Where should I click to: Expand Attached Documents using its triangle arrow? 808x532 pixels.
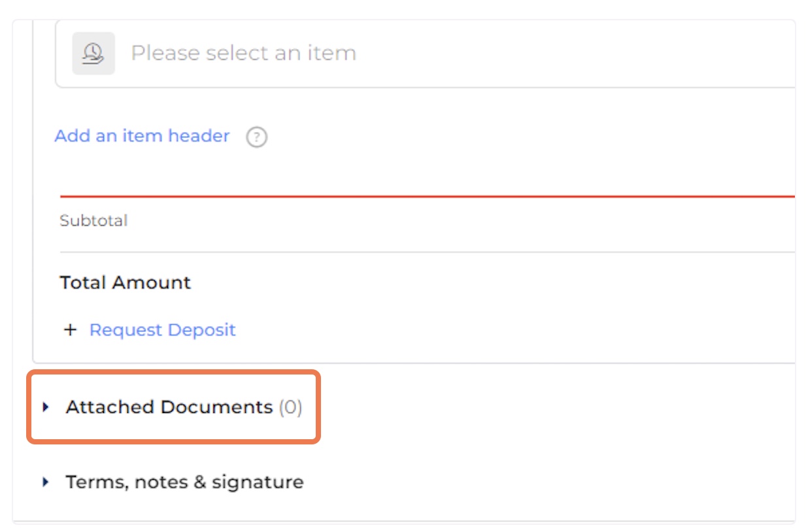click(46, 407)
